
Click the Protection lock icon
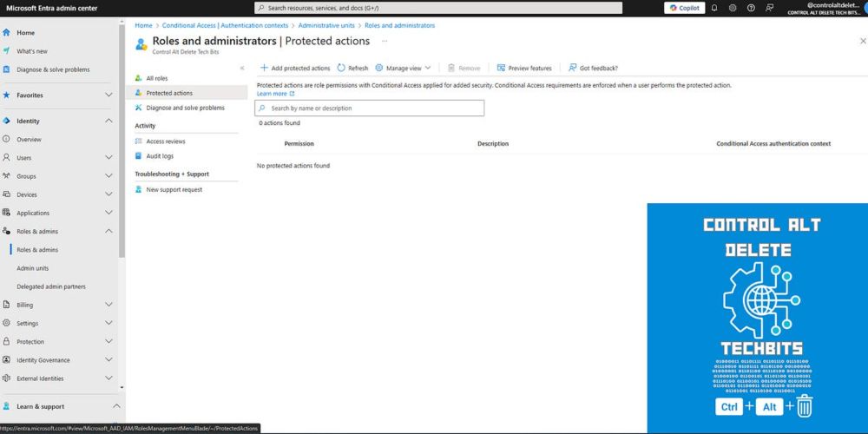[7, 341]
